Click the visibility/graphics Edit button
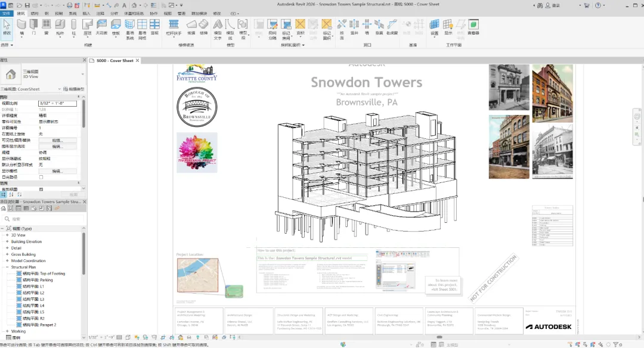This screenshot has height=348, width=644. point(57,141)
